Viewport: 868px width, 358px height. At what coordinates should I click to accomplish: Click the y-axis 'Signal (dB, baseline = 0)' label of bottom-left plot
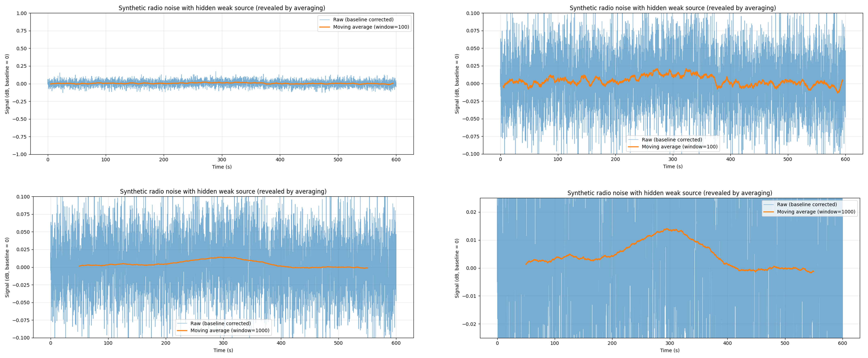(7, 267)
